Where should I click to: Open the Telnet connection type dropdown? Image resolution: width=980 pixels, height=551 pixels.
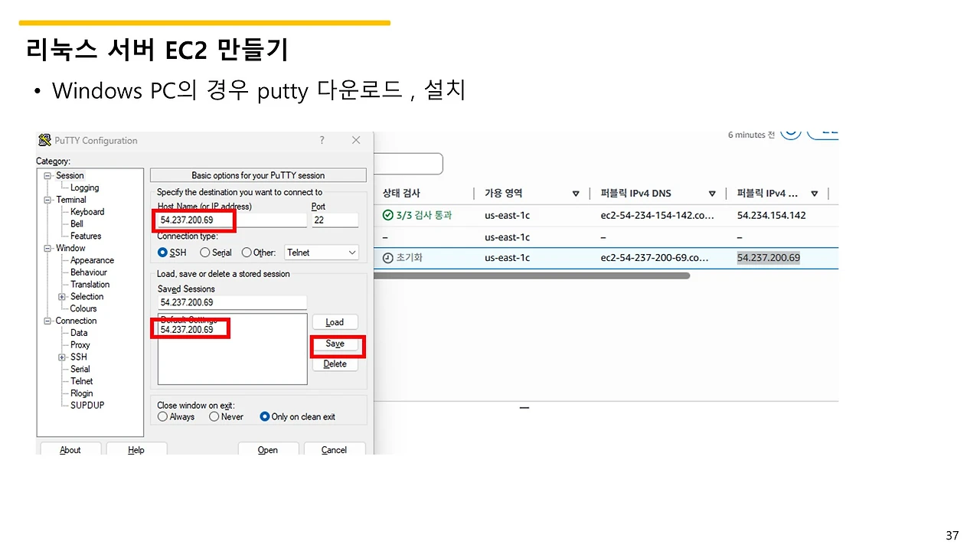click(322, 253)
